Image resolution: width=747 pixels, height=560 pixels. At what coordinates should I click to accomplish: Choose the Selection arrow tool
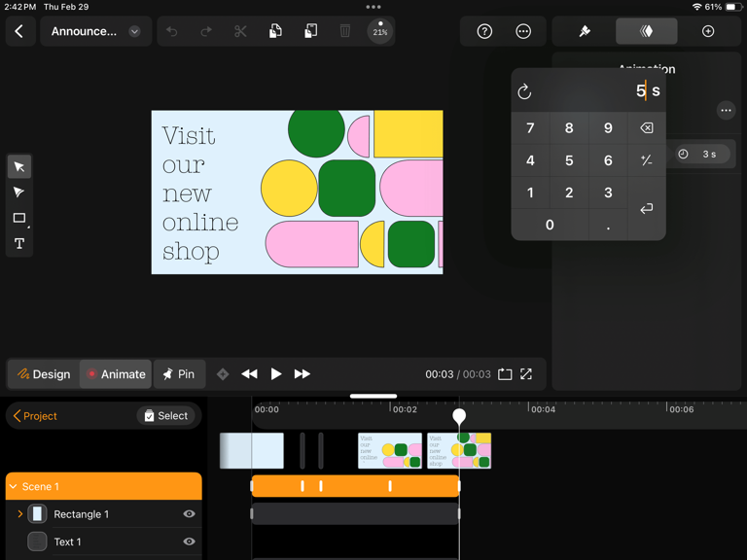tap(19, 166)
